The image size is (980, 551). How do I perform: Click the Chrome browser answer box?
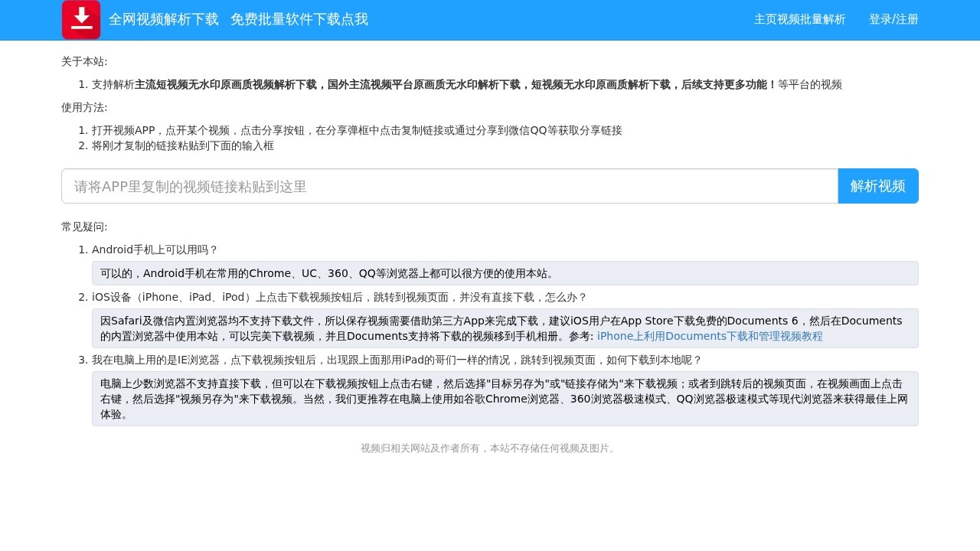coord(505,272)
